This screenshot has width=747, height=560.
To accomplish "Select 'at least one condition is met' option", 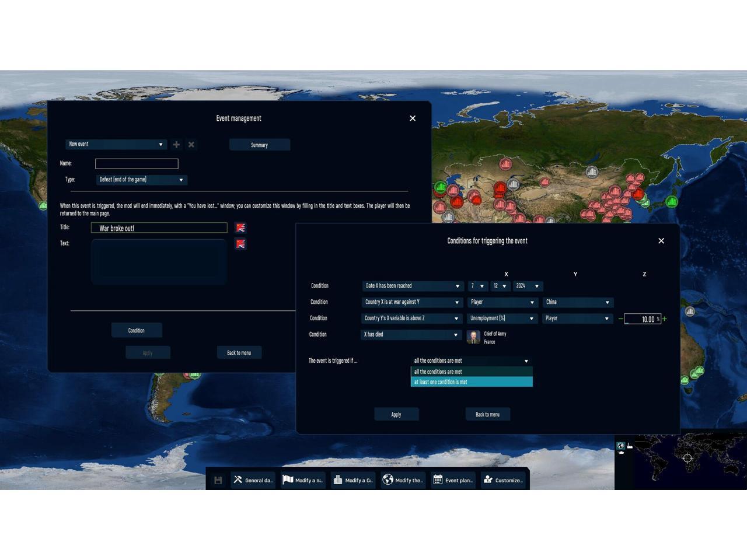I will 472,382.
